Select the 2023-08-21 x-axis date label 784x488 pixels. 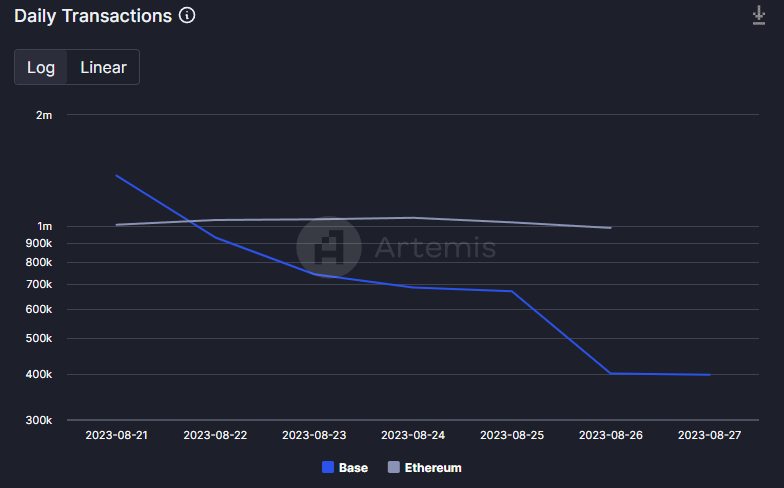click(116, 435)
